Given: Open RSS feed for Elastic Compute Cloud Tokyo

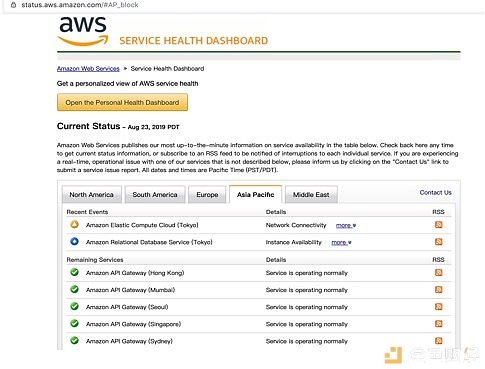Looking at the screenshot, I should point(438,225).
